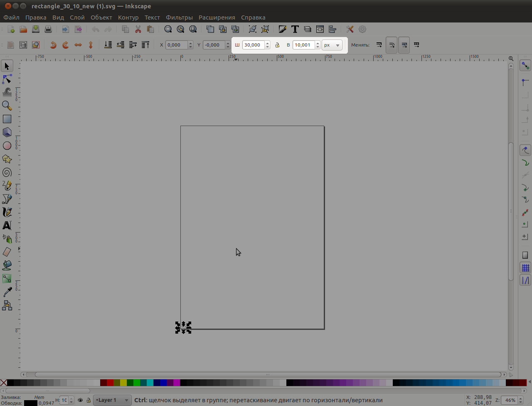Toggle Layer 1 lock in status bar
The width and height of the screenshot is (532, 406).
coord(89,400)
